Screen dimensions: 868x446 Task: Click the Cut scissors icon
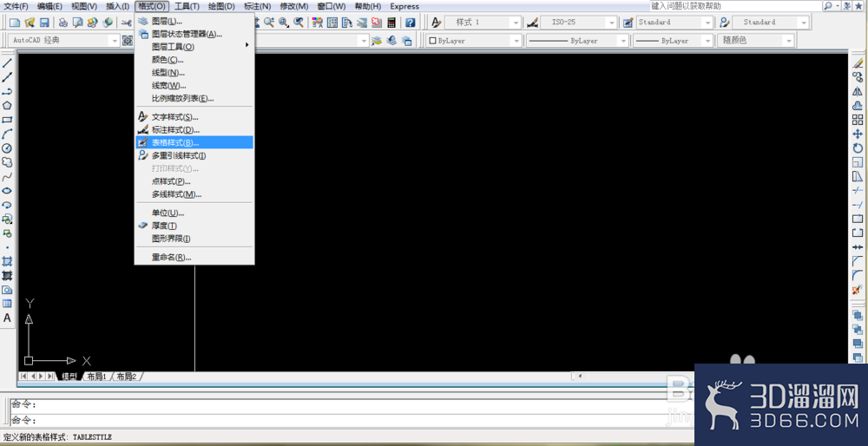pos(126,23)
